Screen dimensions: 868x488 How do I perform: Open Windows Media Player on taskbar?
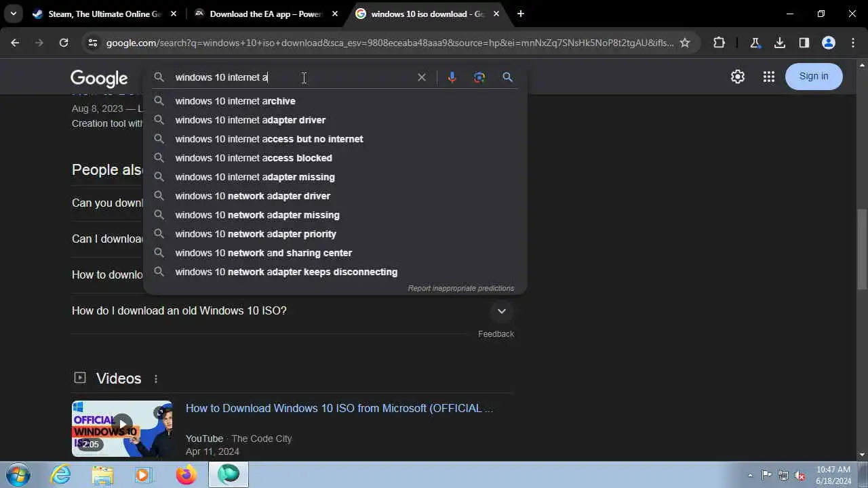[143, 474]
